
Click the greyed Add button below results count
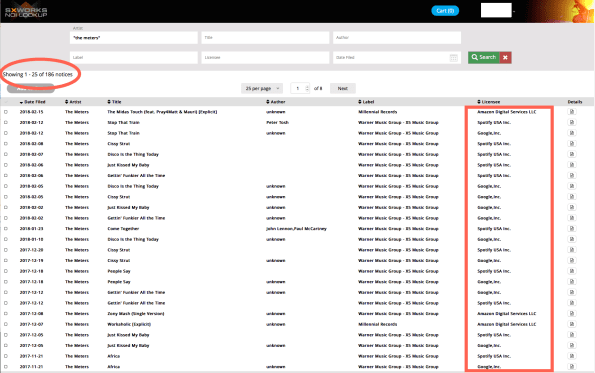31,88
